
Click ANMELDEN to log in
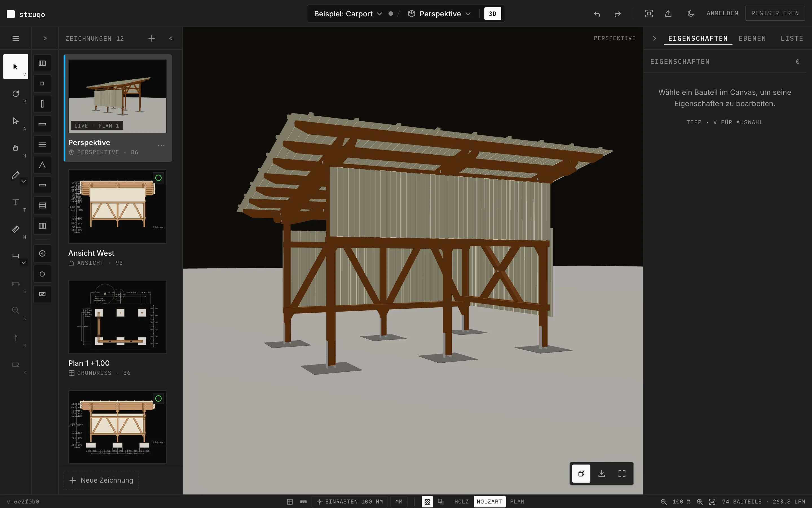[x=722, y=14]
